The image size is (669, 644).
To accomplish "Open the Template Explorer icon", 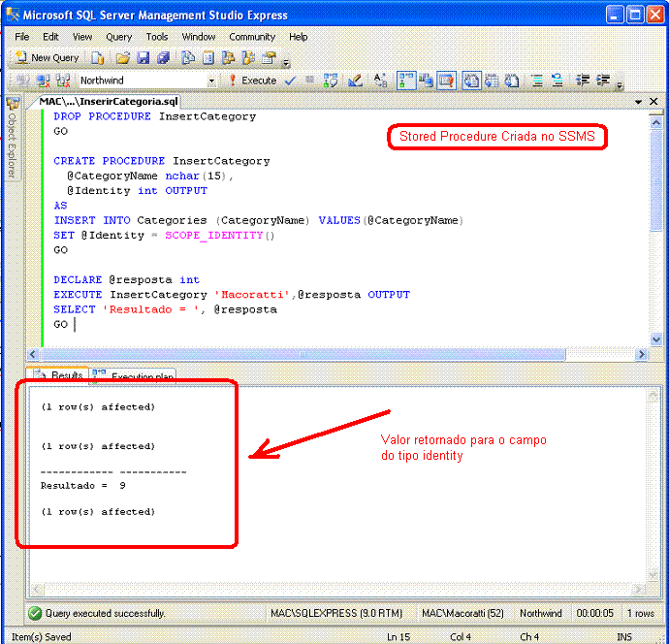I will [x=248, y=57].
